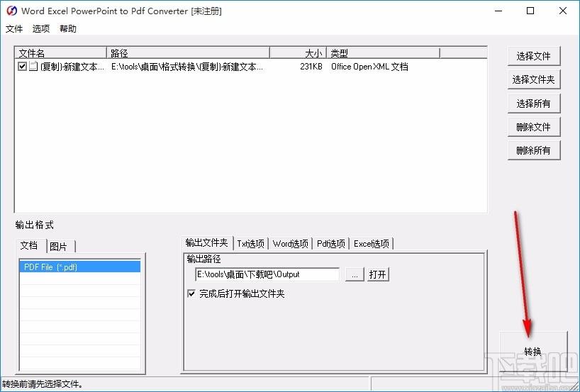The width and height of the screenshot is (580, 392).
Task: Click the 选择所有 button
Action: (x=534, y=103)
